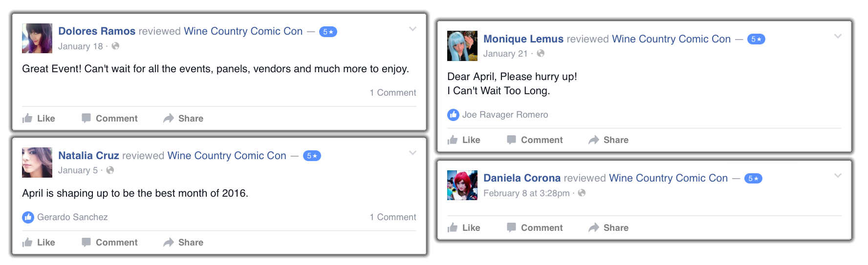Click the globe icon beside January 5

[110, 170]
